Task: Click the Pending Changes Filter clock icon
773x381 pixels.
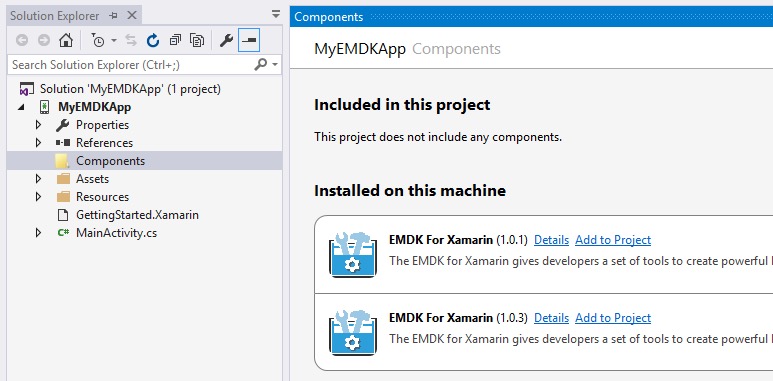Action: (98, 40)
